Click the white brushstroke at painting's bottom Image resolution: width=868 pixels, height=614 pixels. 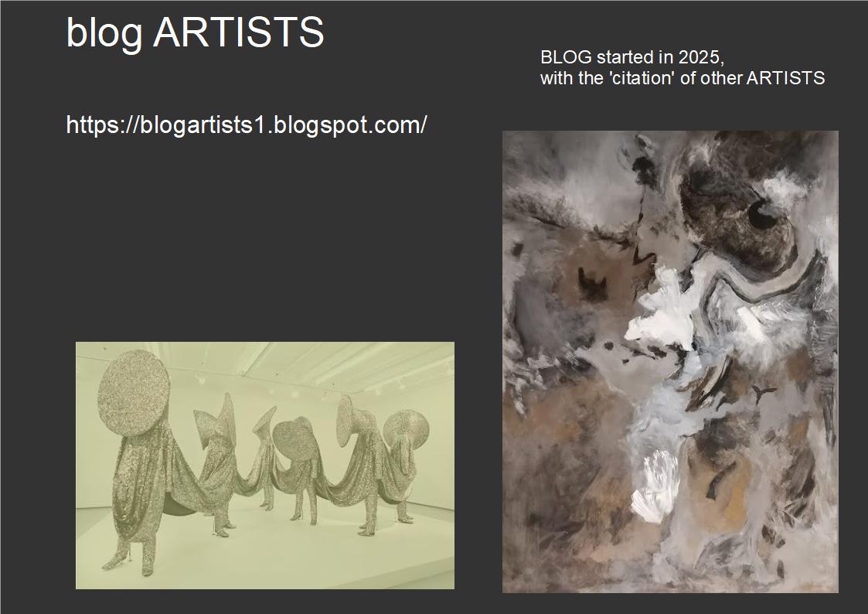pyautogui.click(x=656, y=487)
